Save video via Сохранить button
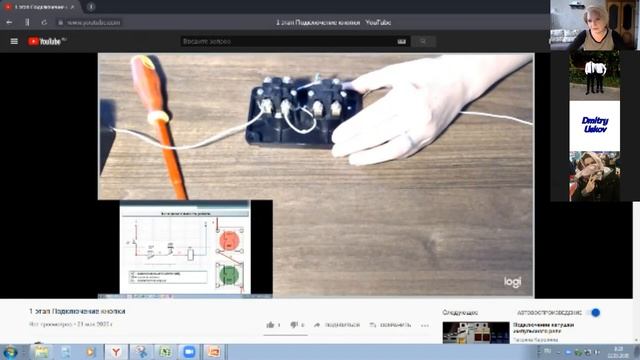The image size is (640, 360). pos(390,325)
